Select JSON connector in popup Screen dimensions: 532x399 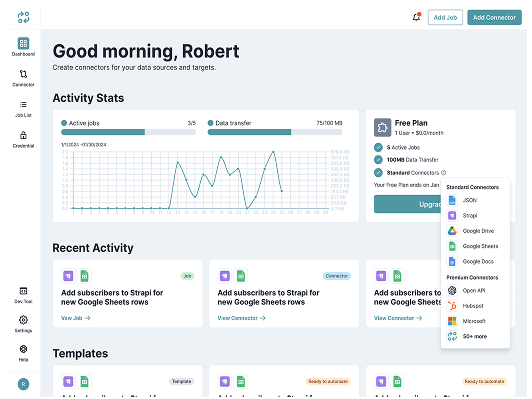[475, 200]
